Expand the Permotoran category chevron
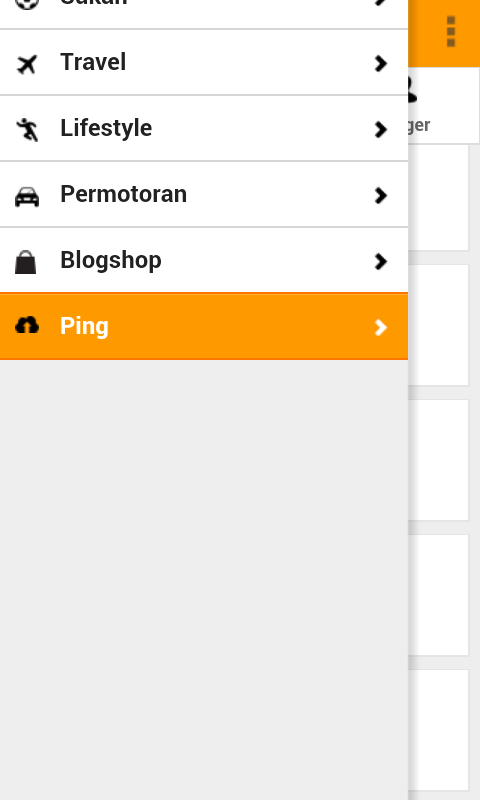480x800 pixels. [381, 195]
